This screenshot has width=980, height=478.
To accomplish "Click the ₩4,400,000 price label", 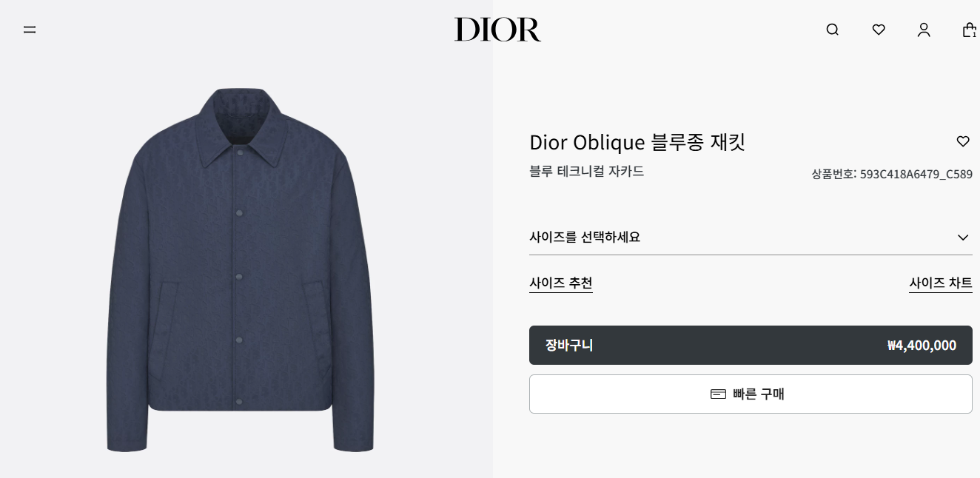I will (922, 346).
